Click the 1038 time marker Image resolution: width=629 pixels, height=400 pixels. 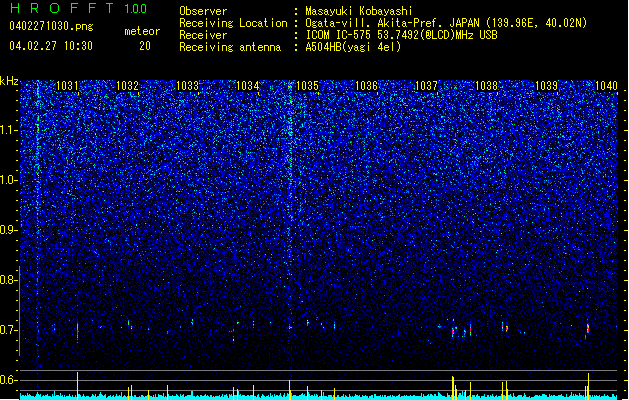[x=486, y=86]
